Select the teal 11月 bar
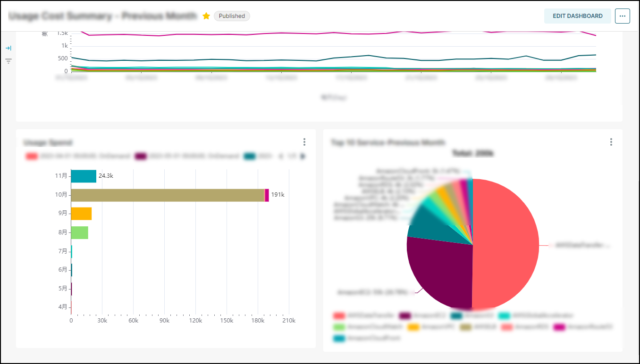Screen dimensions: 640x364 [x=84, y=176]
